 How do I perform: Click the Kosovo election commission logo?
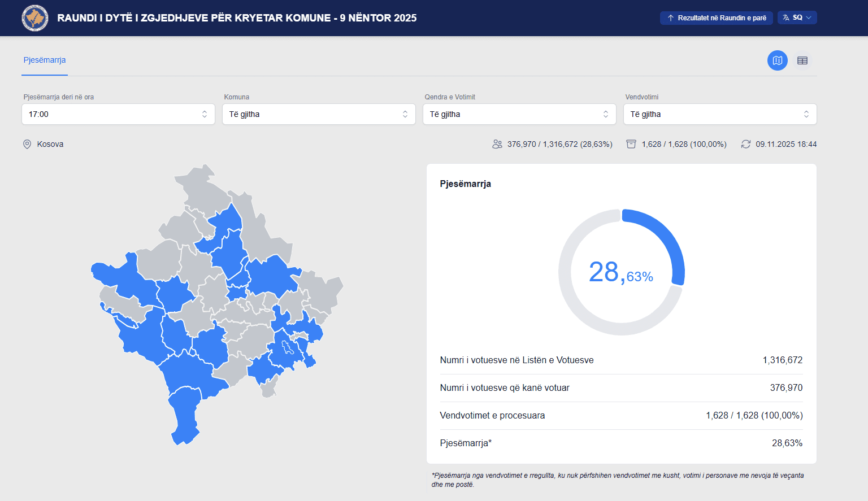click(35, 18)
